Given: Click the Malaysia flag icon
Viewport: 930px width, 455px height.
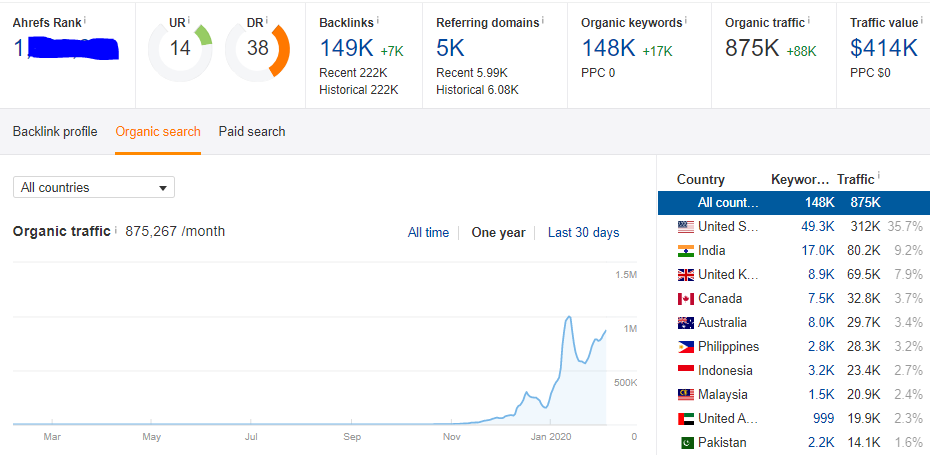Looking at the screenshot, I should click(x=686, y=394).
